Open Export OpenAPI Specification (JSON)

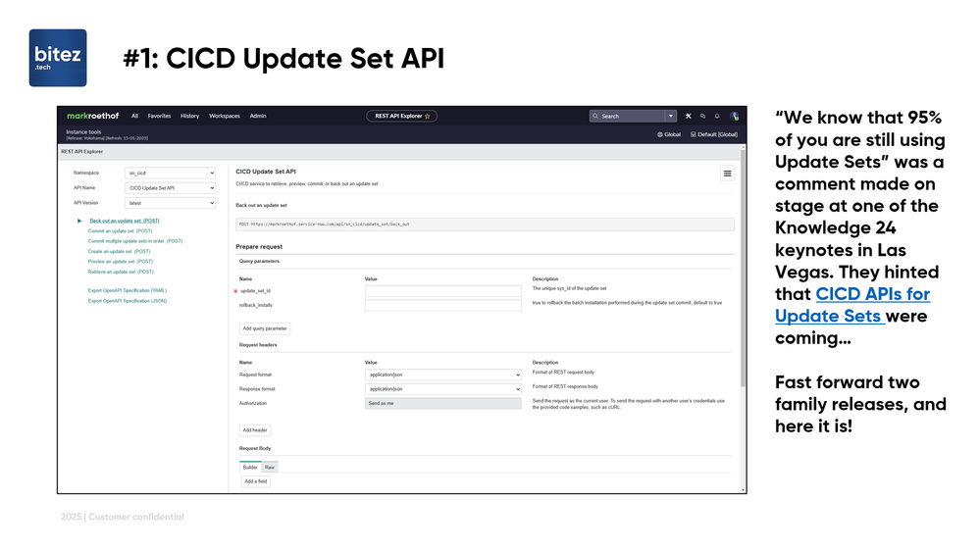[x=127, y=301]
